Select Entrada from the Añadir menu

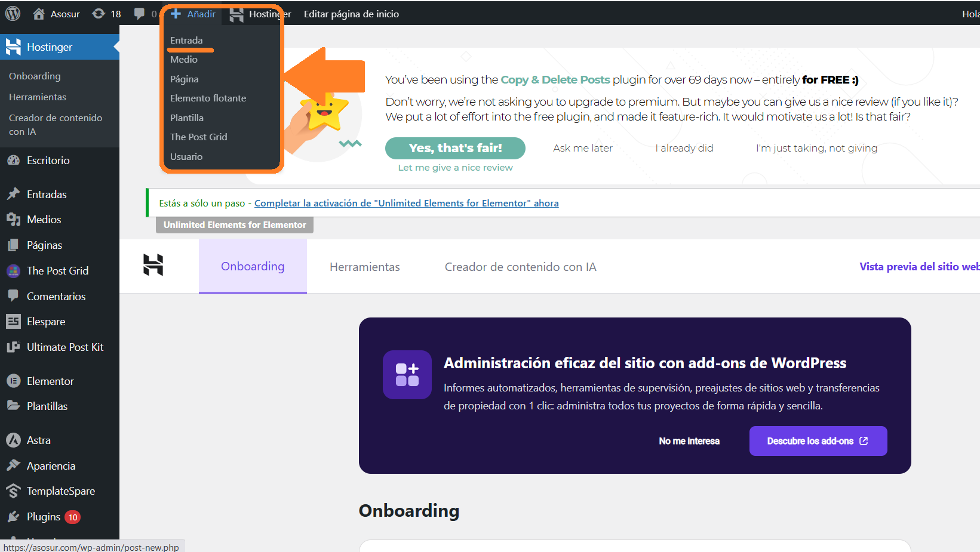pos(186,40)
